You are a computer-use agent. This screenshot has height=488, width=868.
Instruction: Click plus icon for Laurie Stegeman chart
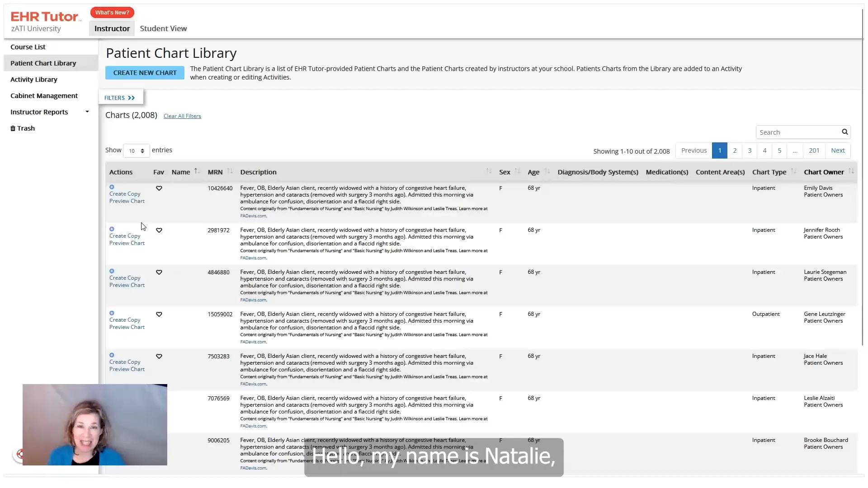coord(112,271)
